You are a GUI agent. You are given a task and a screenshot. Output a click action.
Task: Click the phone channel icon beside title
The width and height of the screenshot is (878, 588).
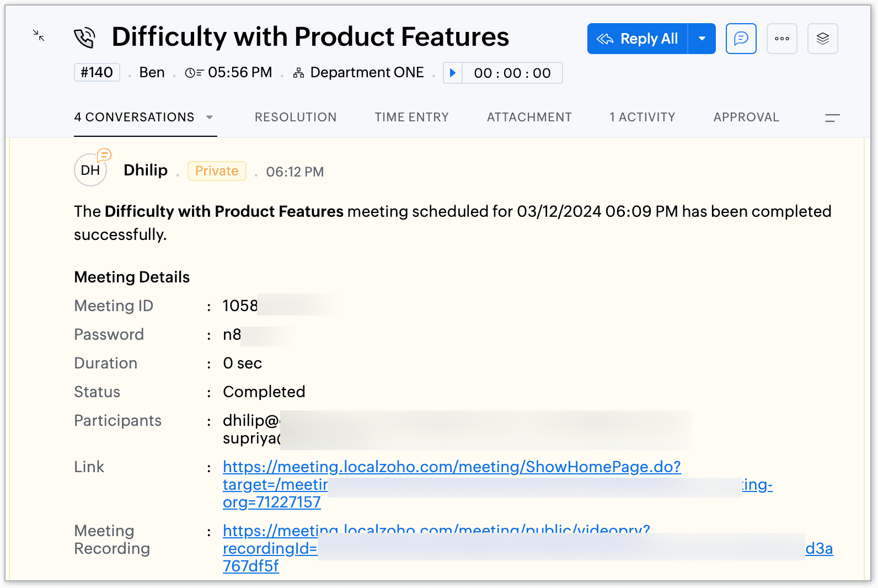tap(84, 38)
